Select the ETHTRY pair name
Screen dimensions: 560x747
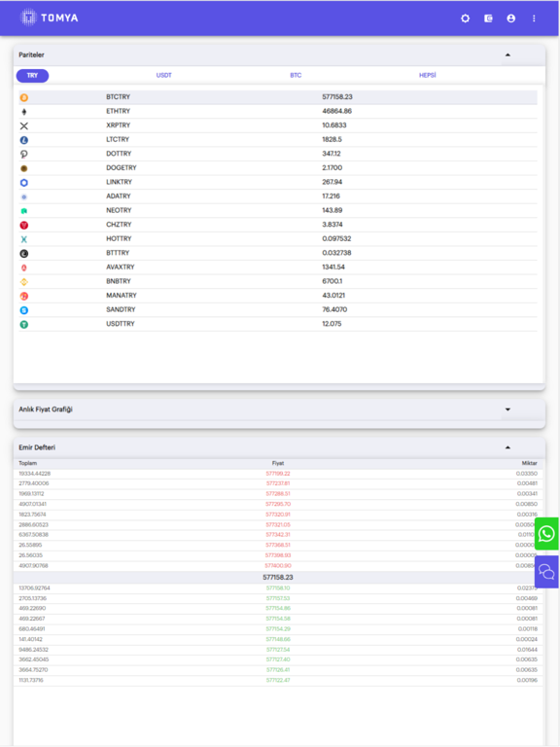(x=118, y=111)
